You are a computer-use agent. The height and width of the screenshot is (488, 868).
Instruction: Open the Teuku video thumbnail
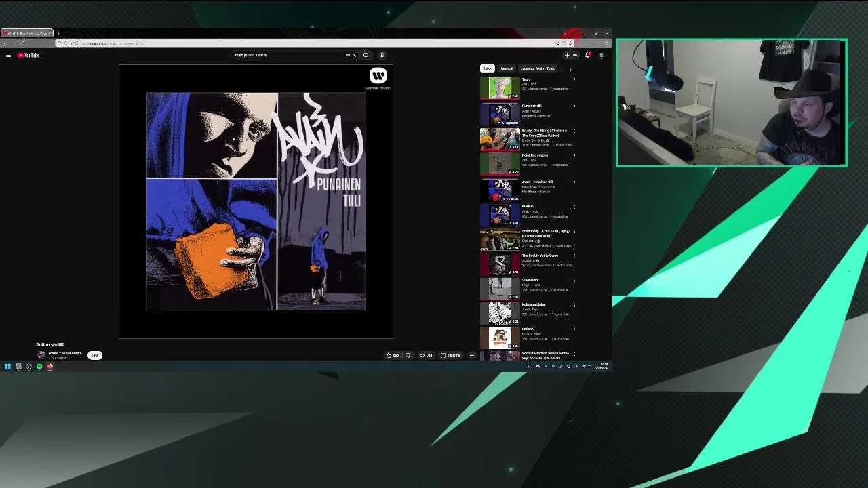pos(500,87)
